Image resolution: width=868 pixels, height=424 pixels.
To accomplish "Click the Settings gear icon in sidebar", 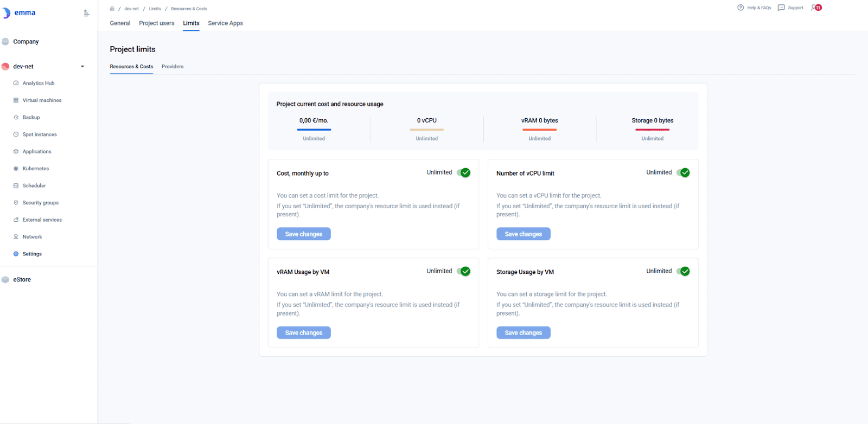I will click(x=16, y=254).
